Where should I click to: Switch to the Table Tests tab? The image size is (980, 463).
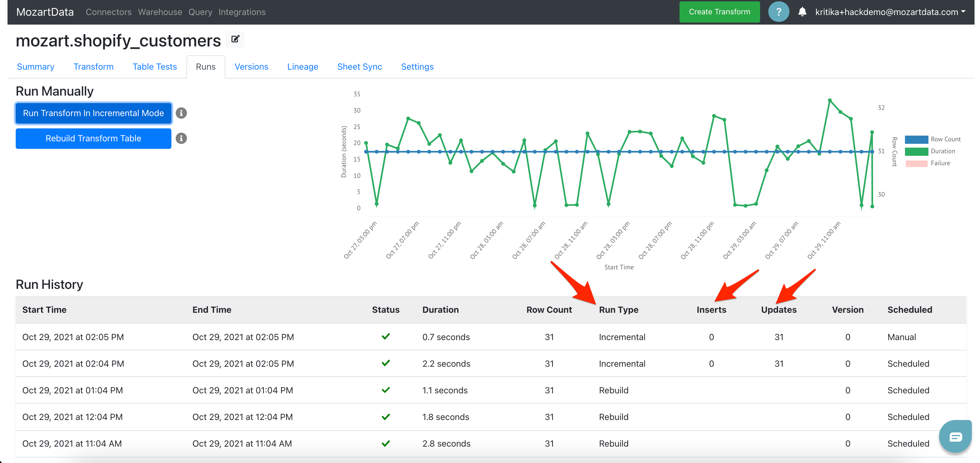pos(154,67)
